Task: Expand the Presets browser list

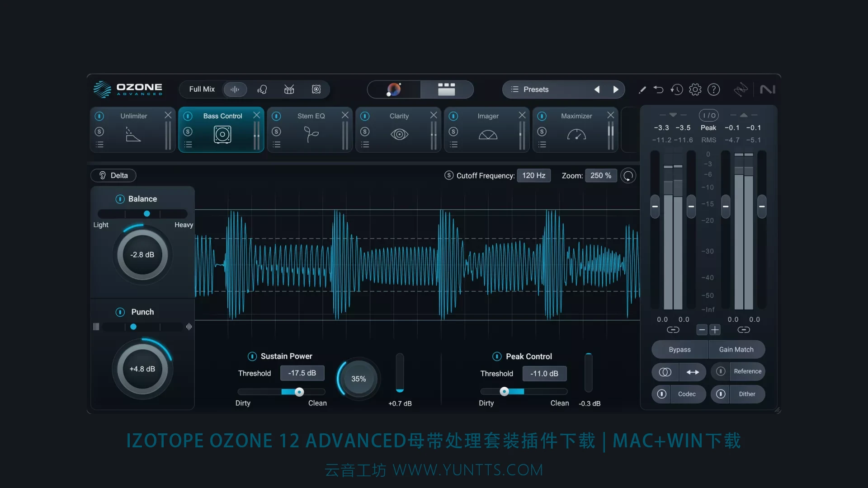Action: coord(514,89)
